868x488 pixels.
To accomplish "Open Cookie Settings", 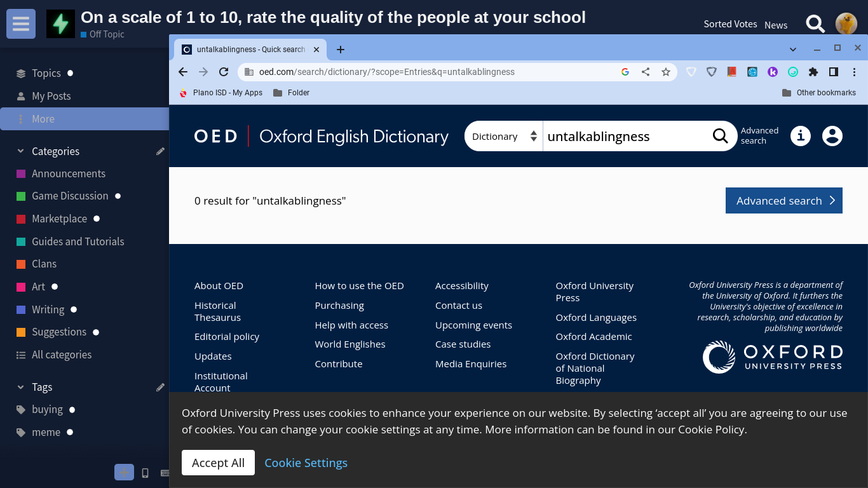I will (306, 463).
